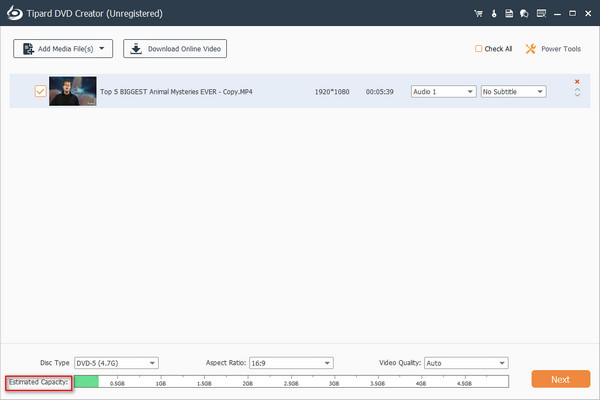Open the feedback chat bubbles icon
This screenshot has width=600, height=400.
tap(524, 14)
